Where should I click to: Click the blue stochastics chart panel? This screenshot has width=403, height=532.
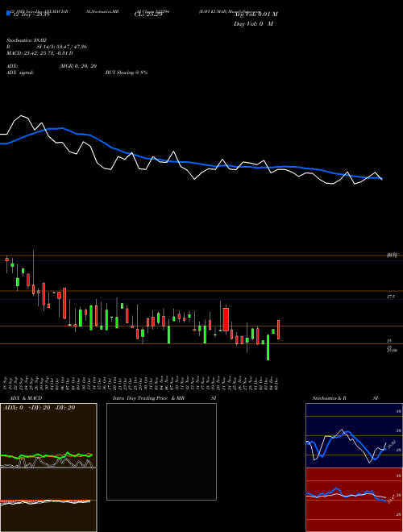(354, 435)
